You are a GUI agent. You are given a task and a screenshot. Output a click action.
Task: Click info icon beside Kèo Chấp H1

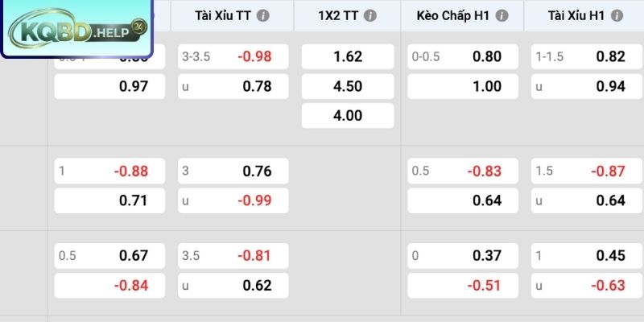coord(502,15)
